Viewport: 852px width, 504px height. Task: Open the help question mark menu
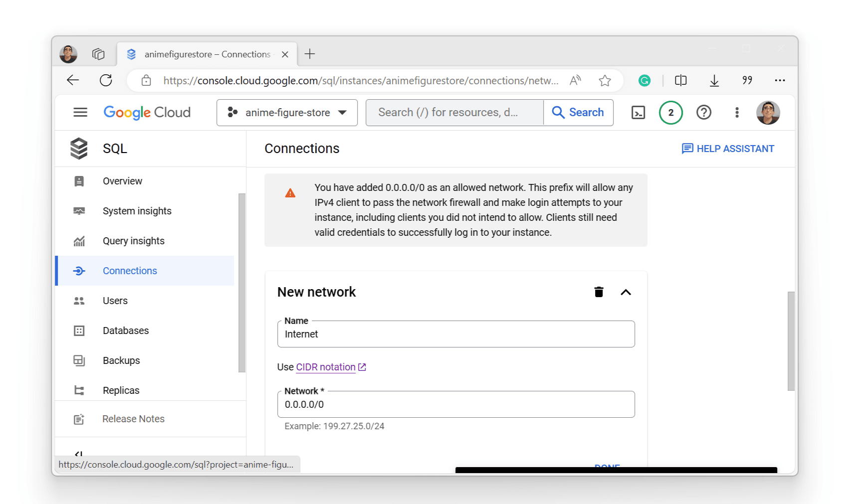click(704, 113)
